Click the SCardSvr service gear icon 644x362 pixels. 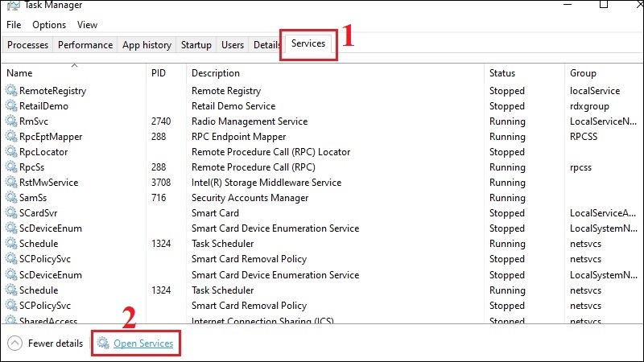tap(11, 212)
